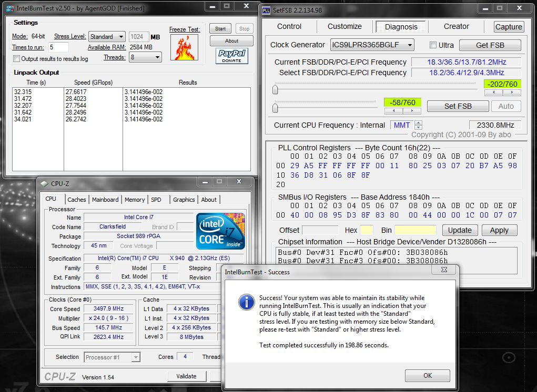Expand the Threads dropdown
Image resolution: width=537 pixels, height=392 pixels.
[145, 57]
